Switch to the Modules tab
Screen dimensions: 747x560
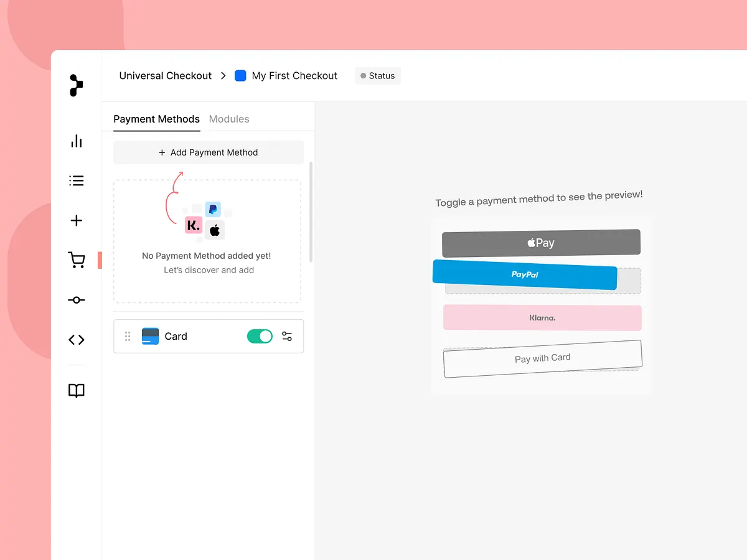pos(229,119)
